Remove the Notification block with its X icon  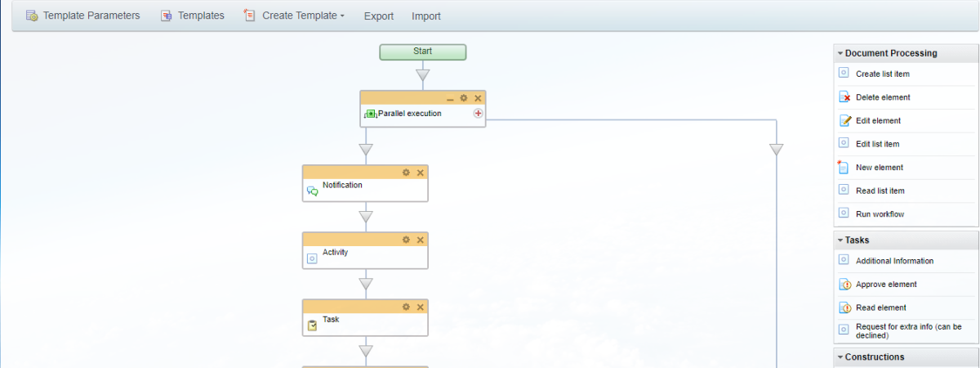421,173
